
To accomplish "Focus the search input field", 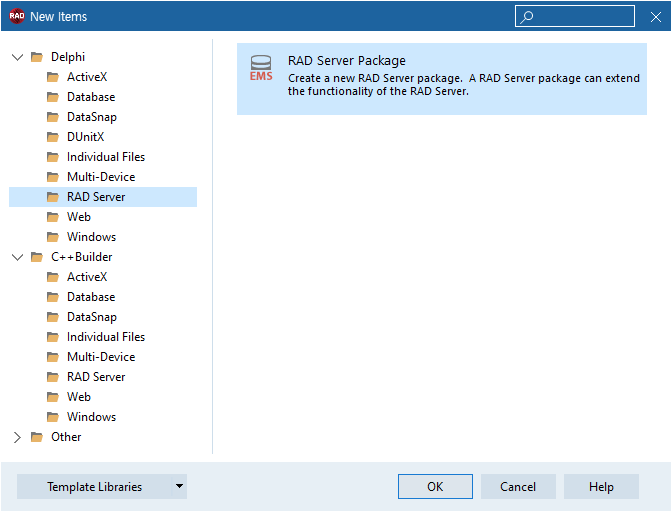I will (x=575, y=16).
